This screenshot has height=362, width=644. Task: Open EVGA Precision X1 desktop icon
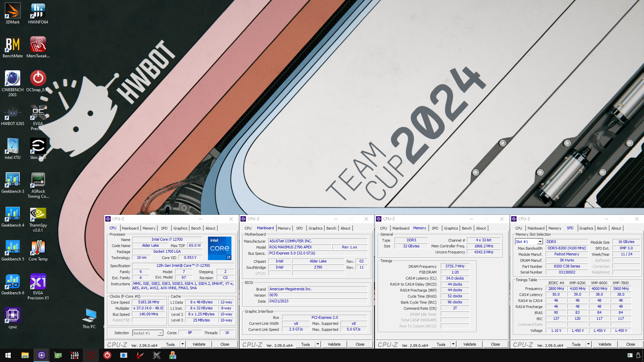click(x=38, y=287)
